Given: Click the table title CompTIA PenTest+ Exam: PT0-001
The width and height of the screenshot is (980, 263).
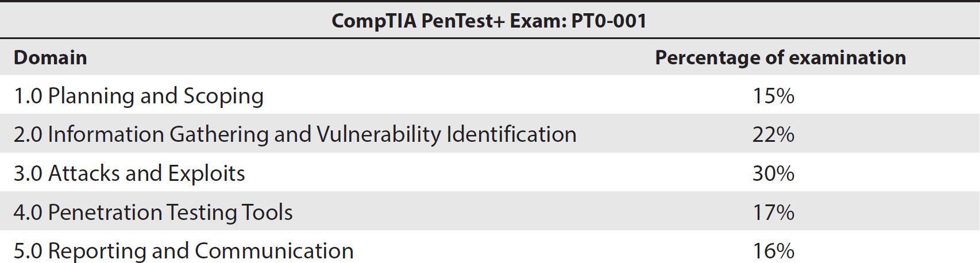Looking at the screenshot, I should point(489,21).
